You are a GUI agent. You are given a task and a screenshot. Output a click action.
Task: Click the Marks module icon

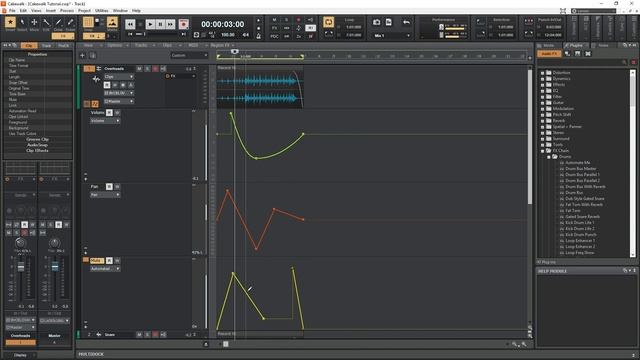point(112,22)
